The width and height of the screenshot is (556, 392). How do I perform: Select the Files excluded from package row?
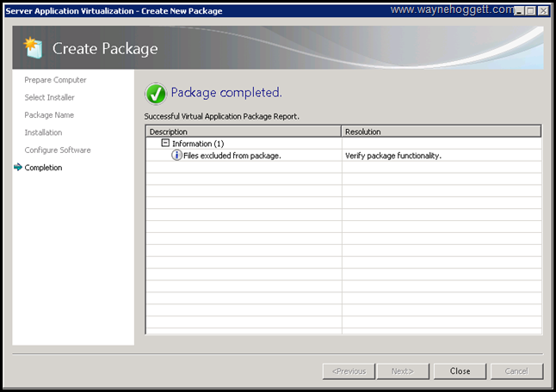pyautogui.click(x=343, y=156)
